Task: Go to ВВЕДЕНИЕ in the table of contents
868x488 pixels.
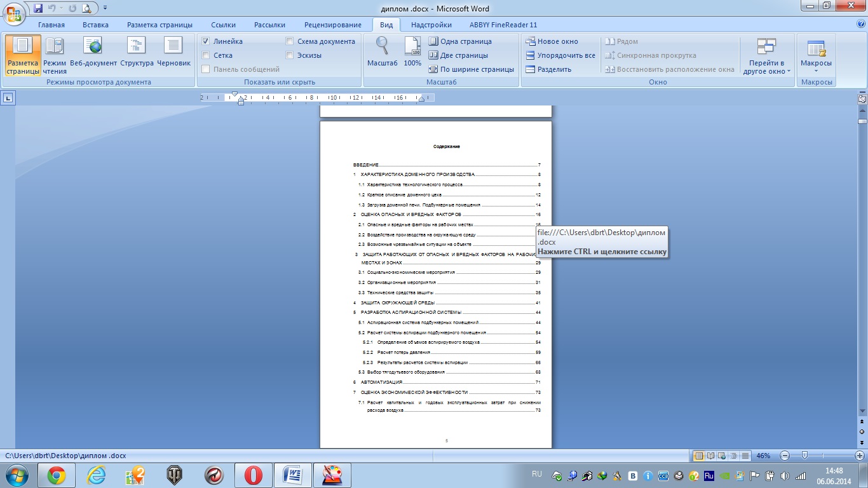Action: [447, 165]
